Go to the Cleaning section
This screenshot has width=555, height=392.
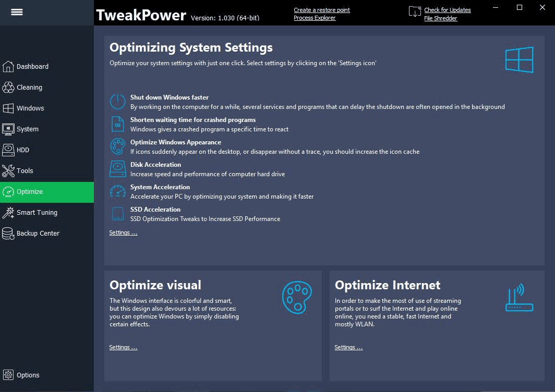click(29, 88)
